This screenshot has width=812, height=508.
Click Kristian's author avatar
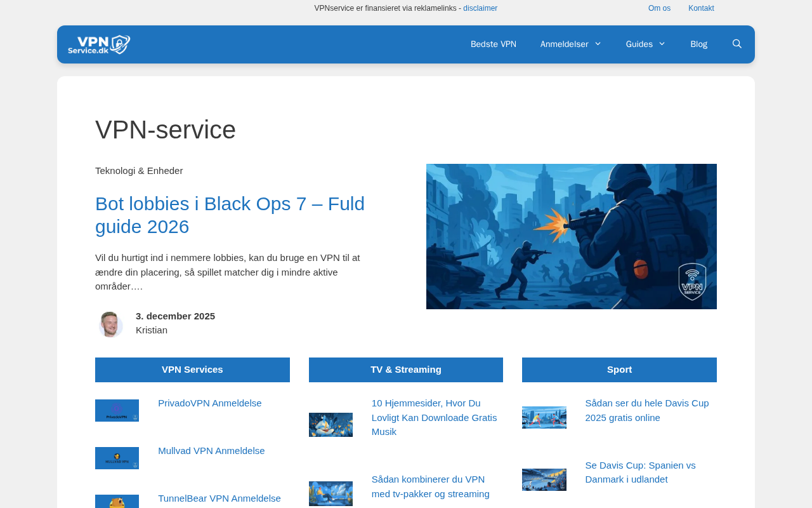click(x=110, y=324)
